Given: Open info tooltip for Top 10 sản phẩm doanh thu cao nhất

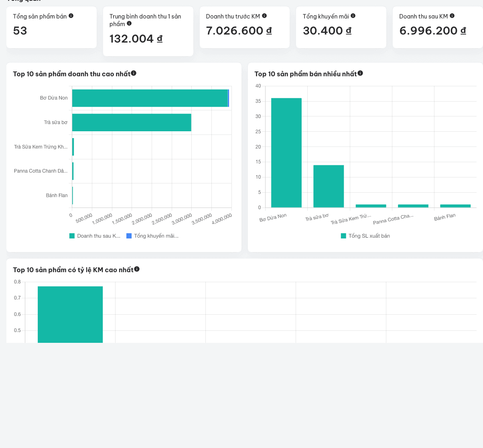Looking at the screenshot, I should pos(134,73).
